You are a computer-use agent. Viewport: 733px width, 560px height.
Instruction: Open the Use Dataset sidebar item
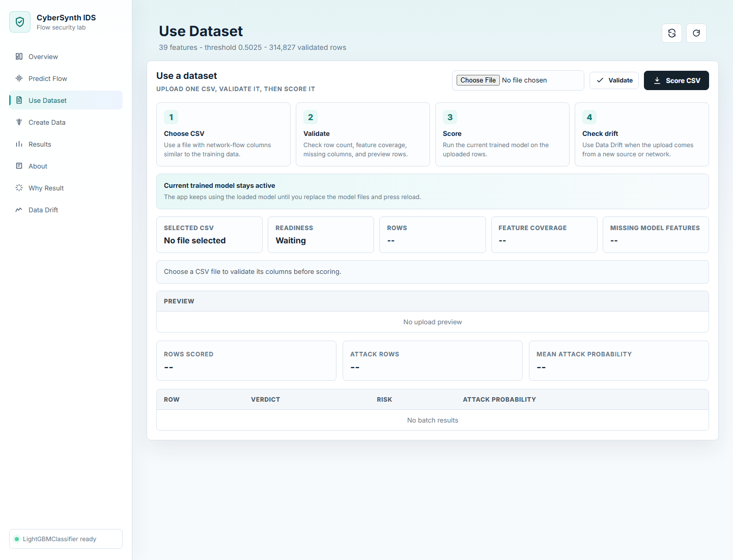coord(66,100)
